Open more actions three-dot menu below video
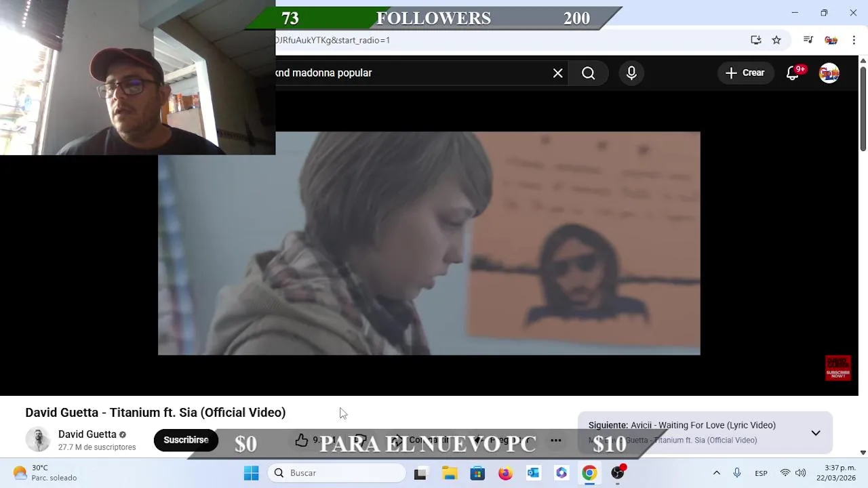868x488 pixels. pos(556,441)
